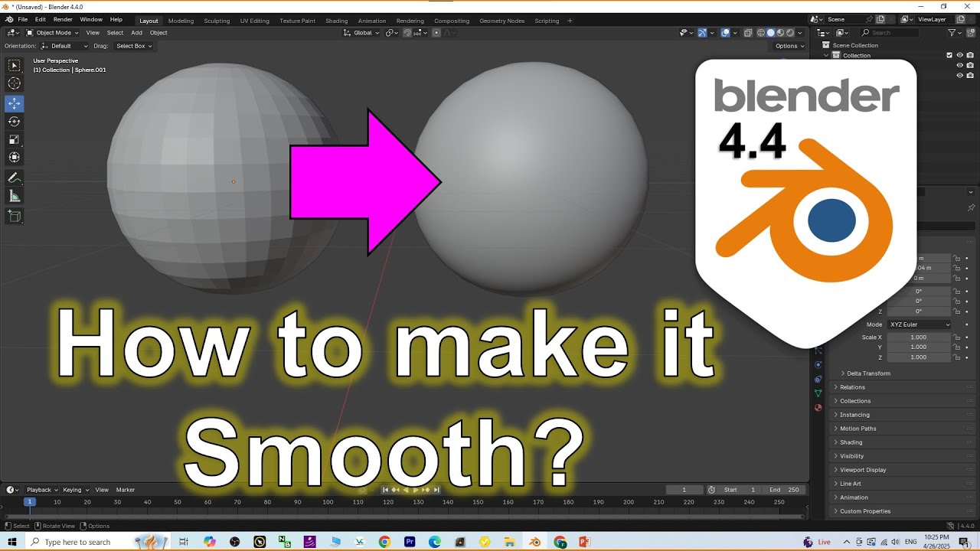This screenshot has width=980, height=551.
Task: Select the Select Box tool in the toolbar
Action: 14,66
